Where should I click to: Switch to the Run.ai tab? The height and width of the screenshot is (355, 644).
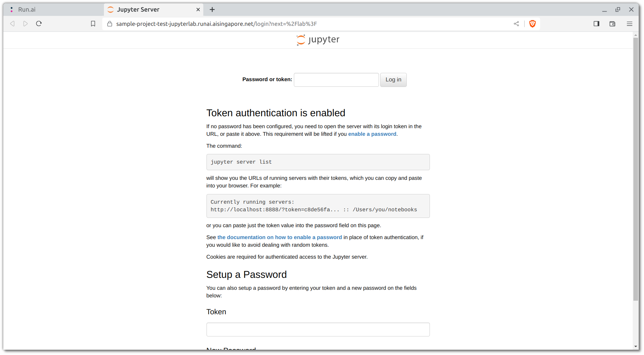53,10
